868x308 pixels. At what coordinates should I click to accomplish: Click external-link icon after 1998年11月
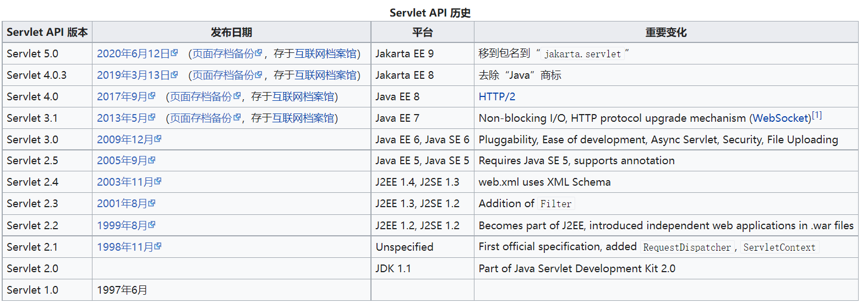click(x=158, y=246)
